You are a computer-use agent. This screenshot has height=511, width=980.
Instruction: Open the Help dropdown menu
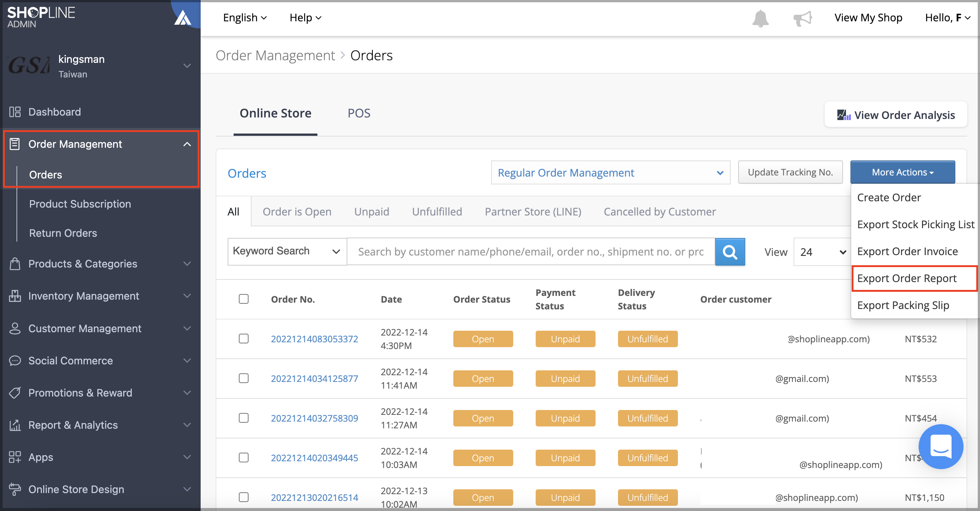click(305, 18)
